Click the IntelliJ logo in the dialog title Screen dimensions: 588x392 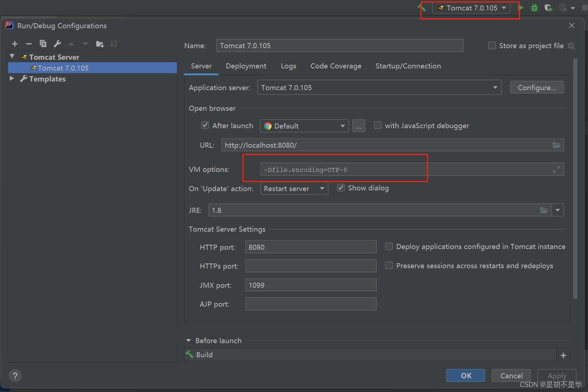point(9,25)
